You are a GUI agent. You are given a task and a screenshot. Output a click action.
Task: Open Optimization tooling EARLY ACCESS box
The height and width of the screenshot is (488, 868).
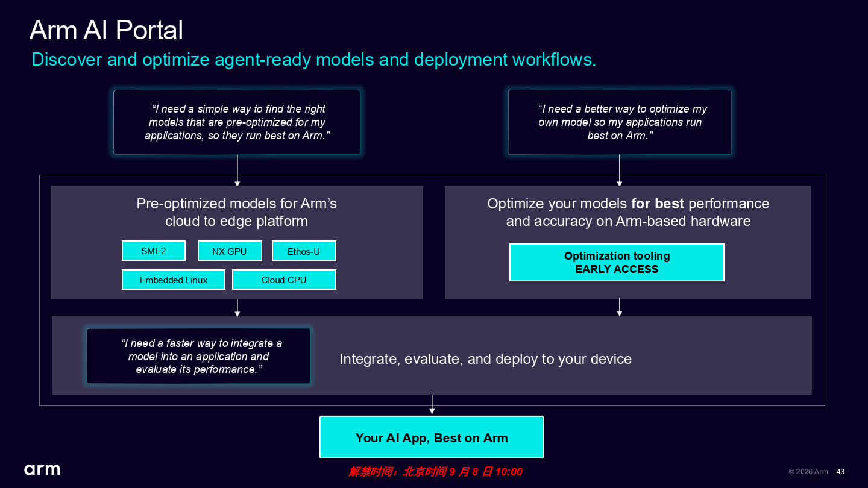(x=617, y=263)
